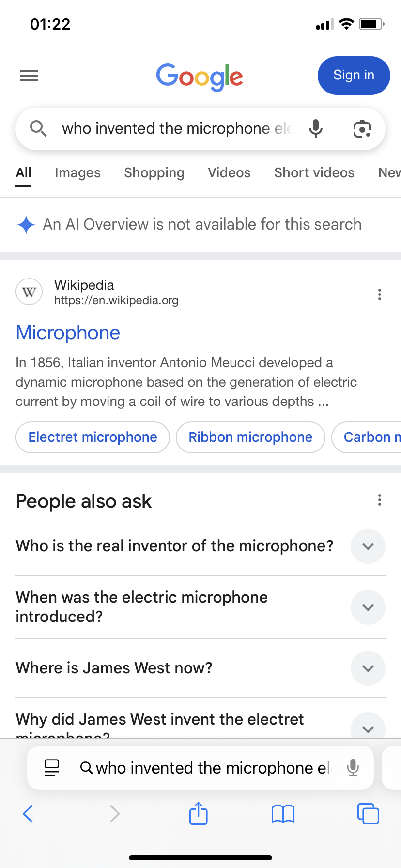Open Google Lens camera search
401x868 pixels.
click(x=362, y=129)
